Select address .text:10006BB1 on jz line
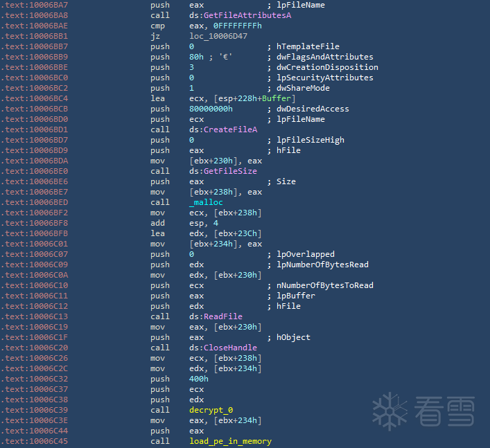The height and width of the screenshot is (448, 490). click(x=35, y=36)
